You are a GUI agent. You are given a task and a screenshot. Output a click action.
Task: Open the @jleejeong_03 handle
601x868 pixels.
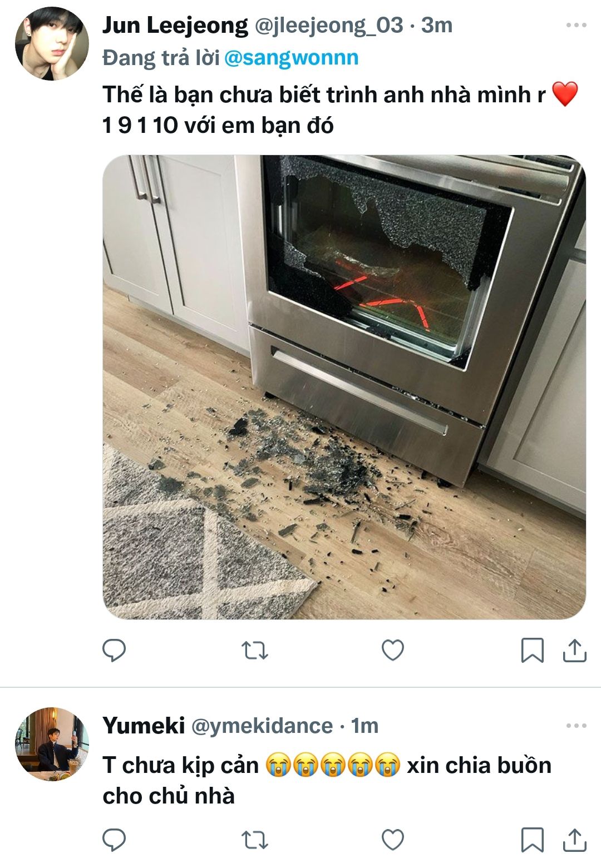329,26
